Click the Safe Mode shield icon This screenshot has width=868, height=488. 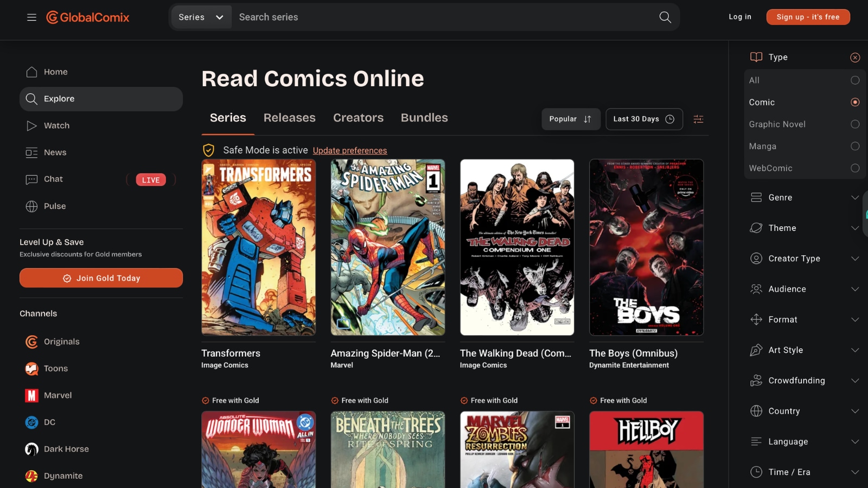click(x=208, y=150)
